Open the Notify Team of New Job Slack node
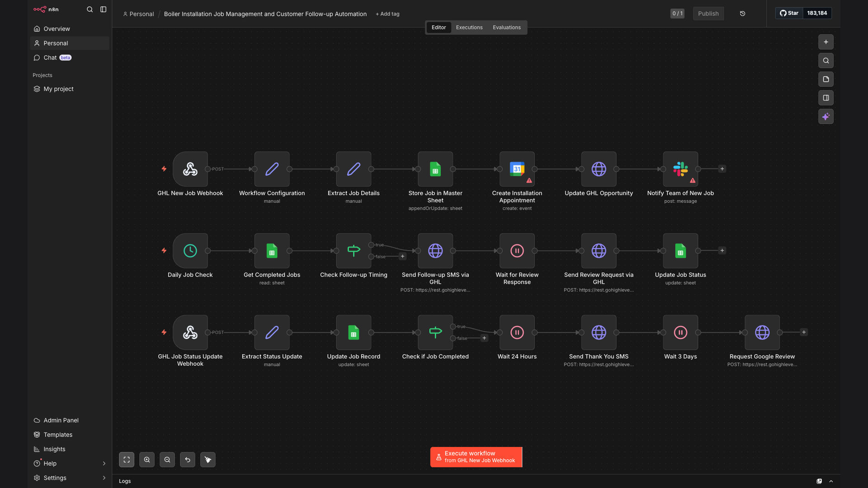The image size is (868, 488). (x=680, y=169)
